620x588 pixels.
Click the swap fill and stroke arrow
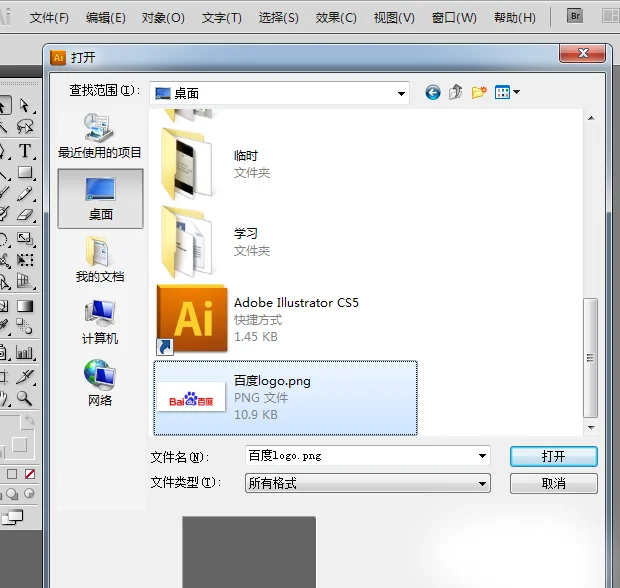pos(30,420)
